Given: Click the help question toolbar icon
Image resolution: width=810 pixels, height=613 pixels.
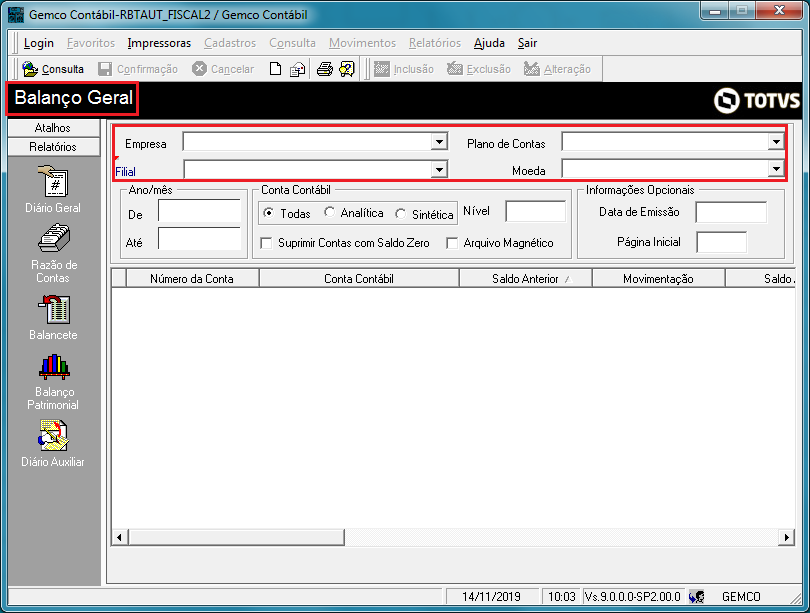Looking at the screenshot, I should click(347, 69).
